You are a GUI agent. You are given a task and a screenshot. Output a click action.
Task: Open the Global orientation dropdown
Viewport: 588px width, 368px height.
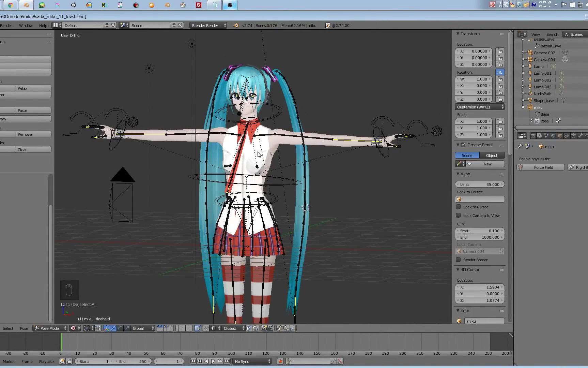[x=143, y=328]
